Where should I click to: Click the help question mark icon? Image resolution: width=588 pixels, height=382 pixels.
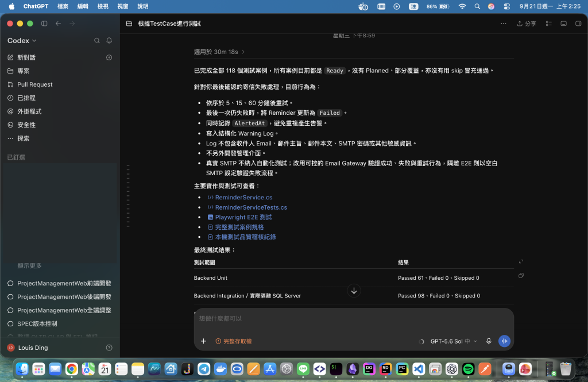(x=109, y=348)
